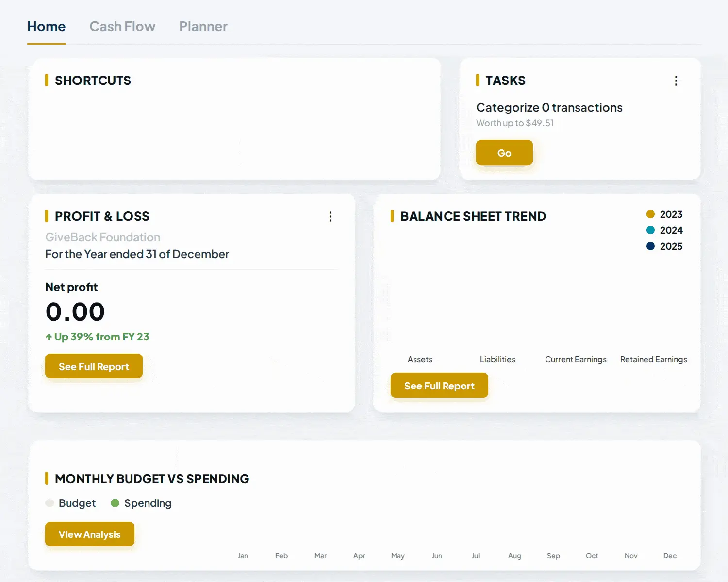Switch to the Cash Flow tab
This screenshot has width=728, height=582.
click(122, 27)
